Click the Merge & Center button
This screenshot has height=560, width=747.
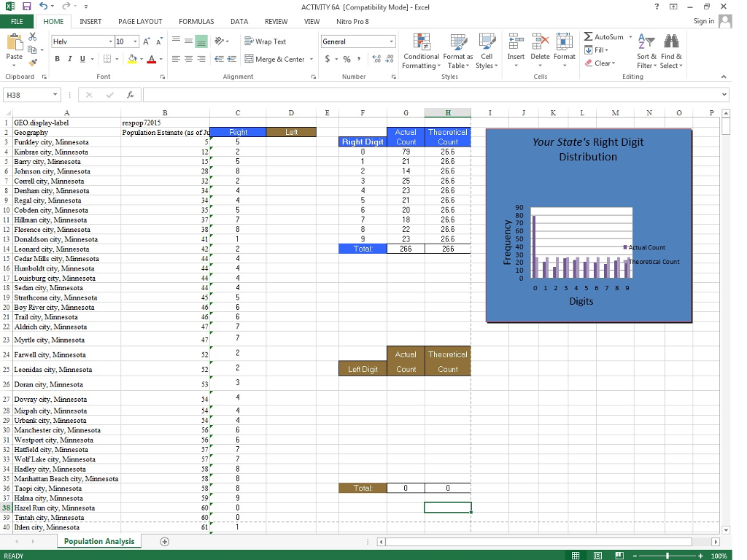click(275, 59)
